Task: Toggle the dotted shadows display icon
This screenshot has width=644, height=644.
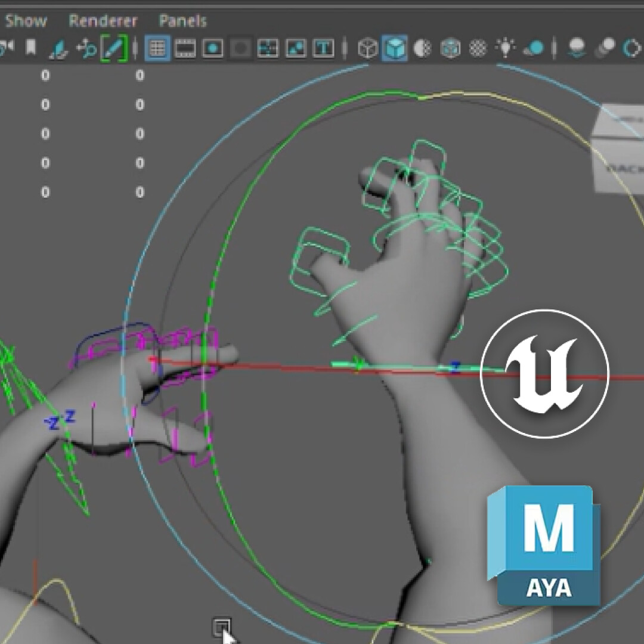Action: (x=478, y=49)
